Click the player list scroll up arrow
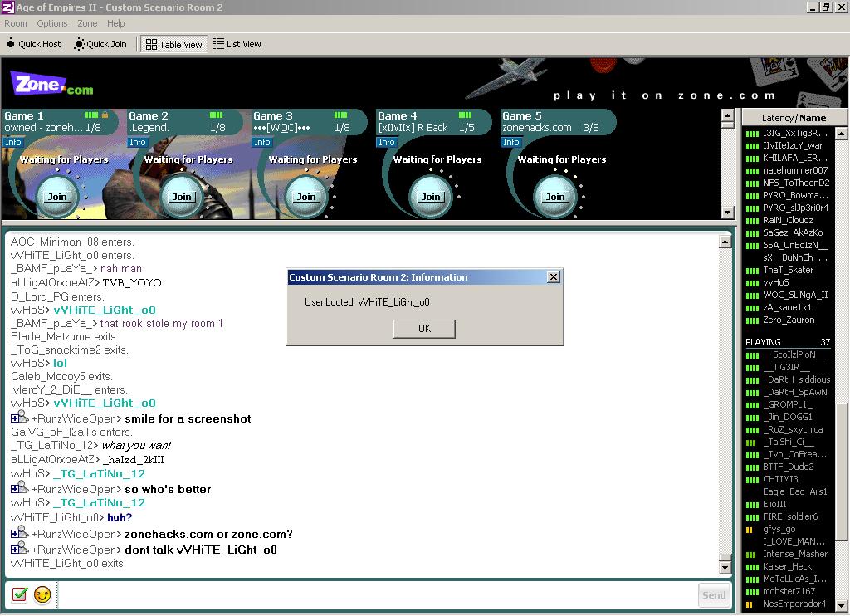 click(x=841, y=133)
